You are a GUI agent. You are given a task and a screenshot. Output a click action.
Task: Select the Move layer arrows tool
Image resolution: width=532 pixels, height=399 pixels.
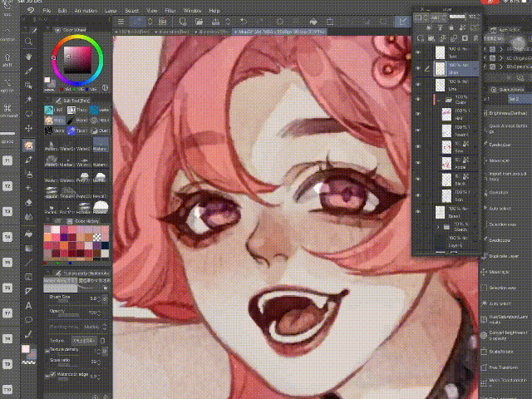[x=29, y=129]
